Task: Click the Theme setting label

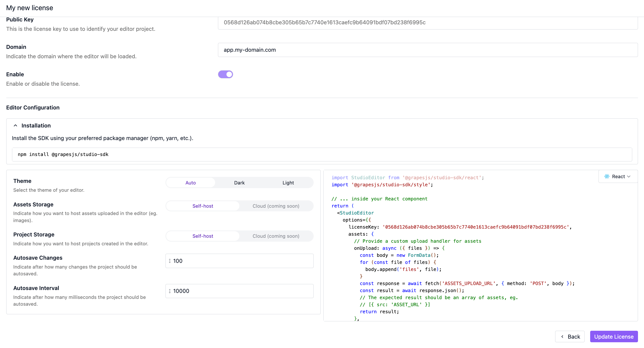Action: 22,181
